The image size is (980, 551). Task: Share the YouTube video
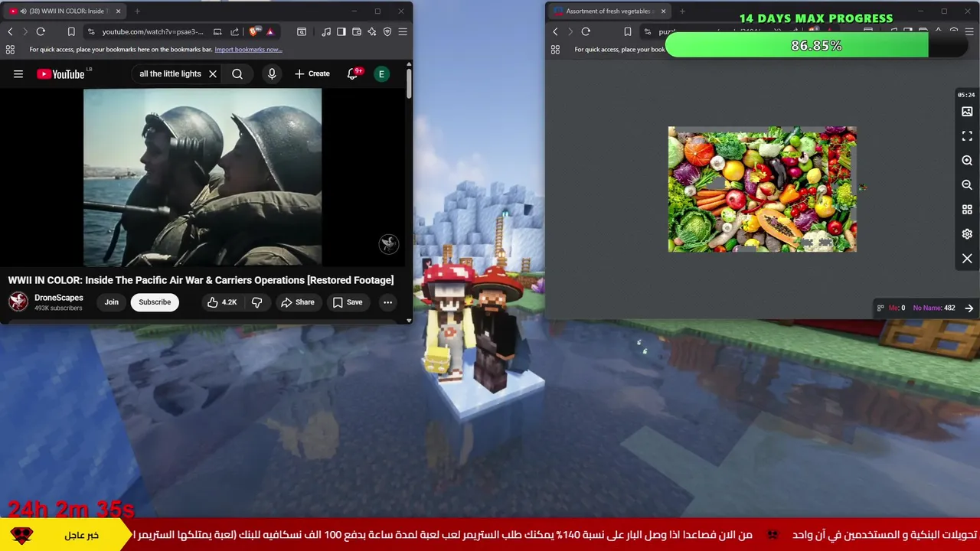coord(297,302)
